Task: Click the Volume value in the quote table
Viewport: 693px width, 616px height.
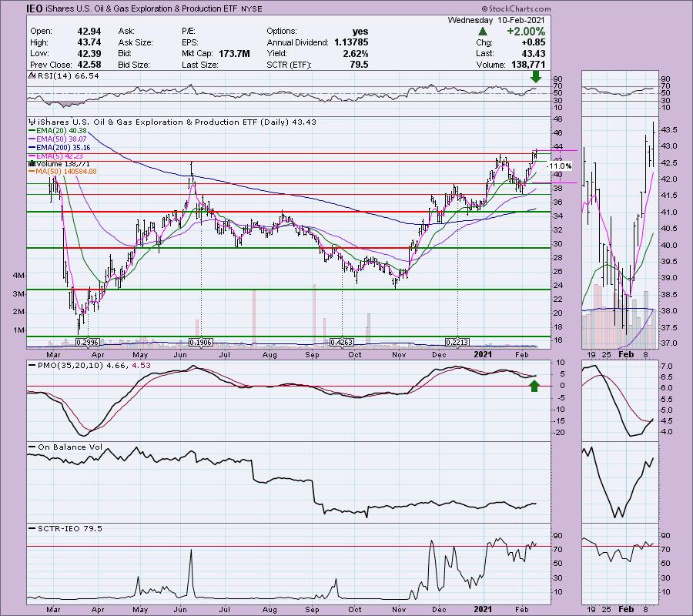Action: click(x=527, y=65)
